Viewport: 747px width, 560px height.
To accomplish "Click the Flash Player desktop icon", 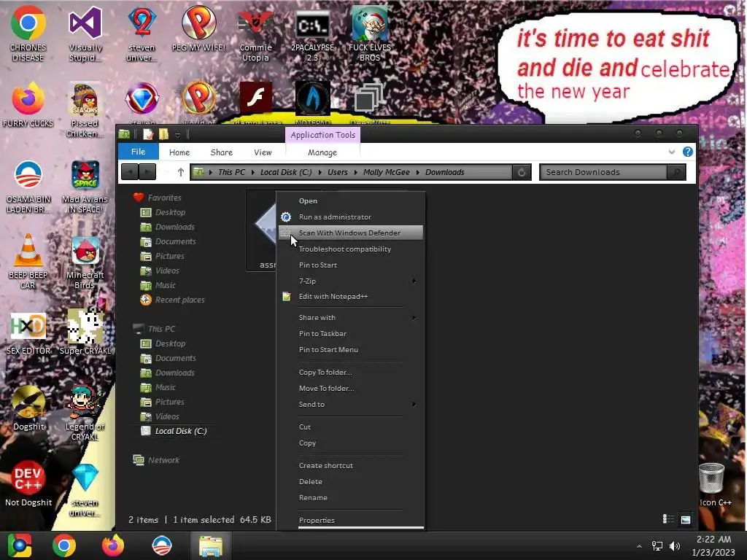I will coord(256,98).
